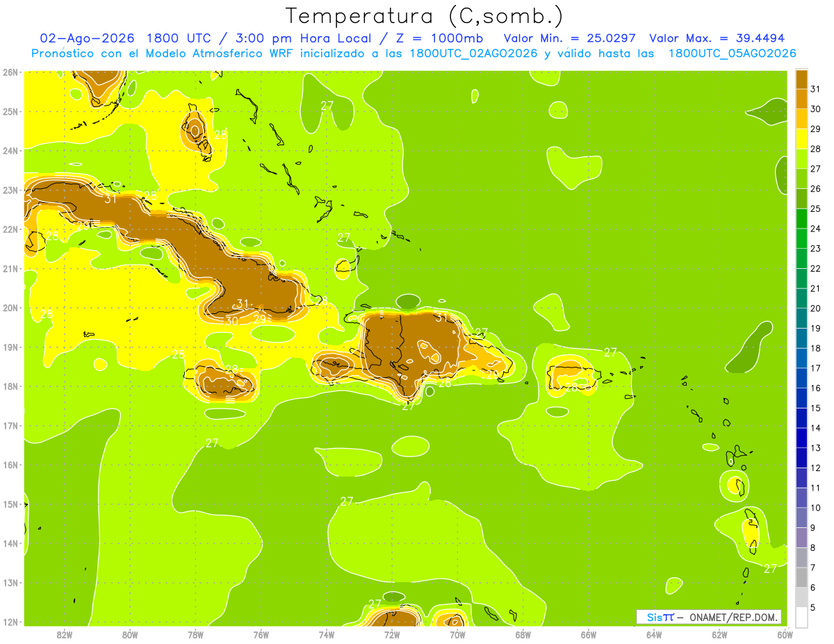Screen dimensions: 834x644
Task: Click the green legend swatch between 23 and 24
Action: pos(802,238)
